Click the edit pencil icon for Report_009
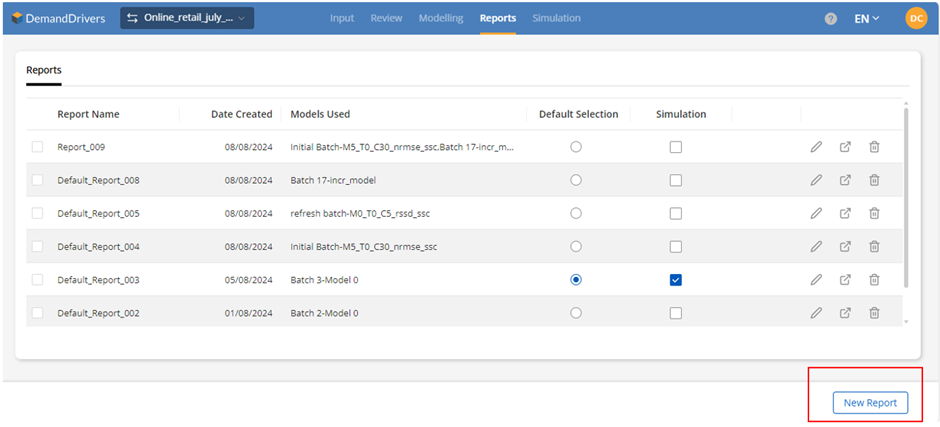 point(816,147)
